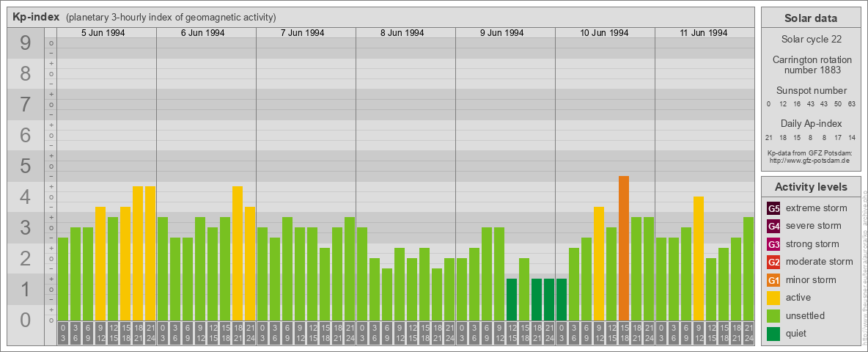Viewport: 868px width, 352px height.
Task: Click the 'Solar data' panel heading
Action: click(811, 18)
